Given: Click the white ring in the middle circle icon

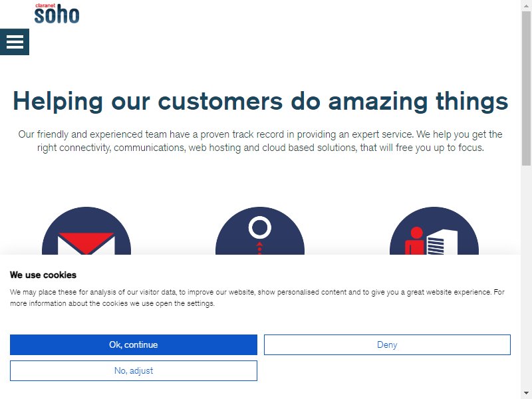Looking at the screenshot, I should (260, 227).
